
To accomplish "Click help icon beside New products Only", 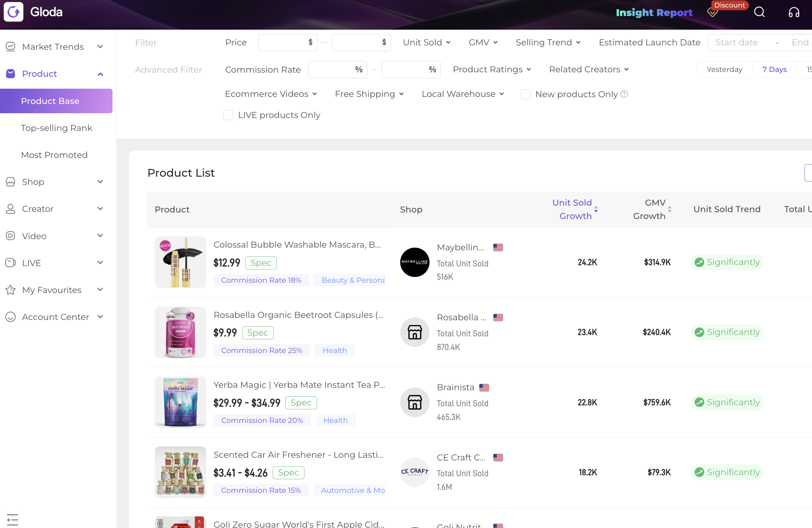I will pyautogui.click(x=624, y=94).
